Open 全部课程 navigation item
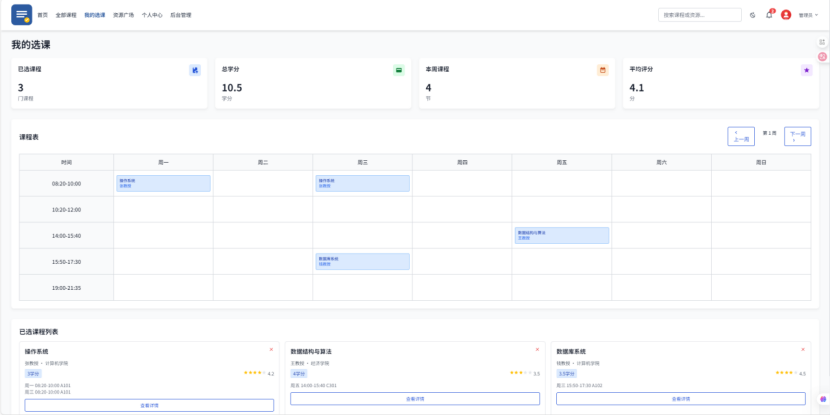831x416 pixels. click(66, 15)
